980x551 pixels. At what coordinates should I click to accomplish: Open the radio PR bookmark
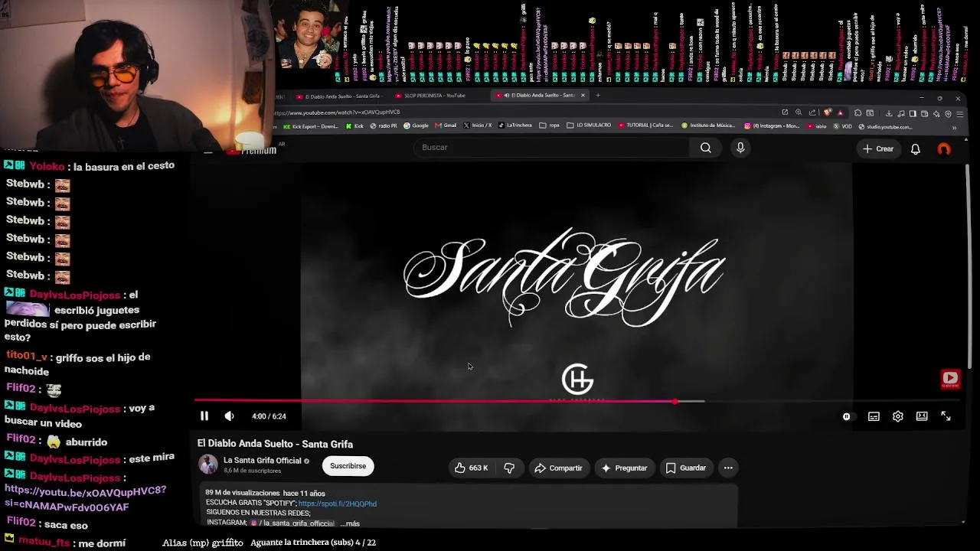[x=383, y=126]
